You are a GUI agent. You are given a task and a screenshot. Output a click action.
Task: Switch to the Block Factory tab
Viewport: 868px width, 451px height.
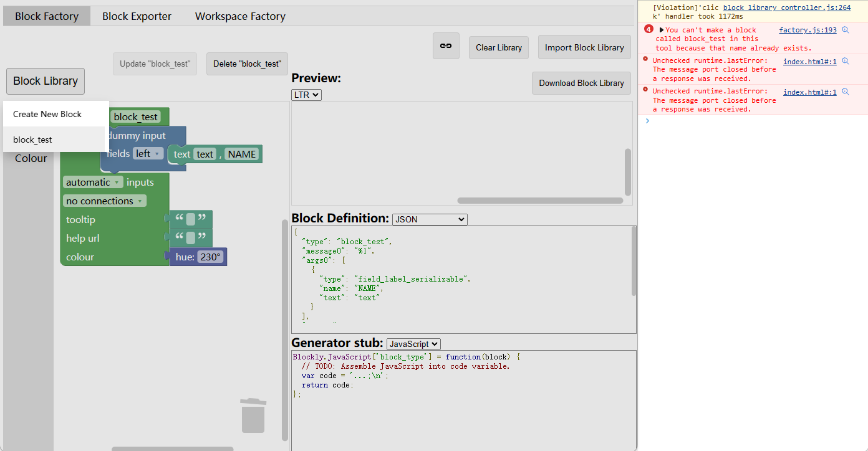(x=47, y=16)
